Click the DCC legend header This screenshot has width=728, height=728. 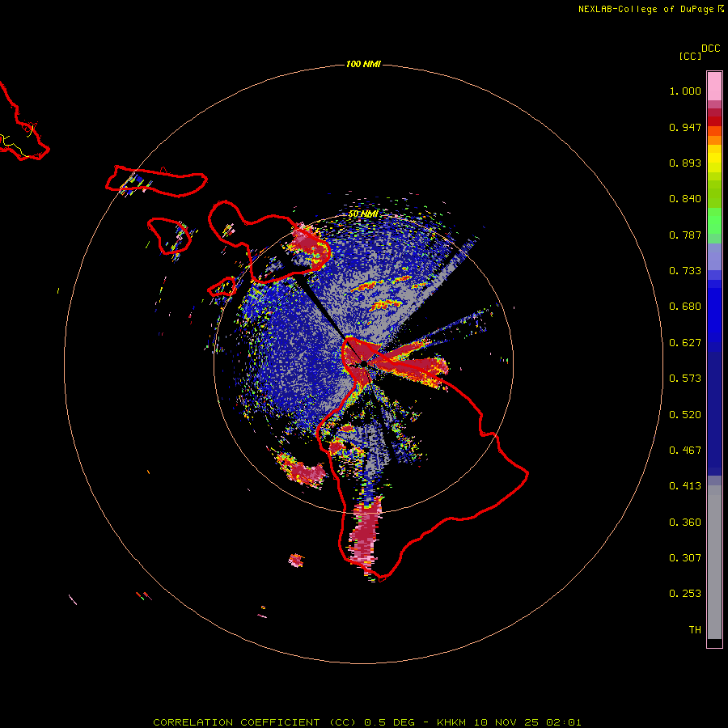coord(710,49)
